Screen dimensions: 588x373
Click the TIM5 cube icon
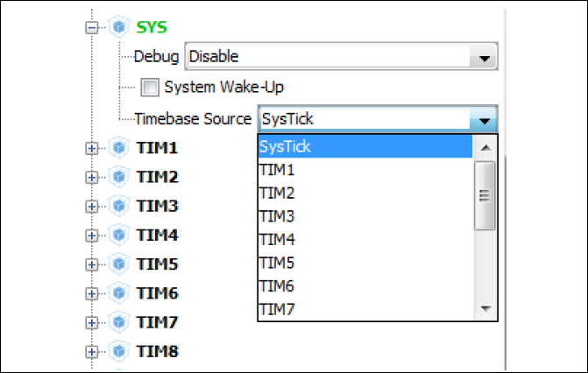(118, 264)
